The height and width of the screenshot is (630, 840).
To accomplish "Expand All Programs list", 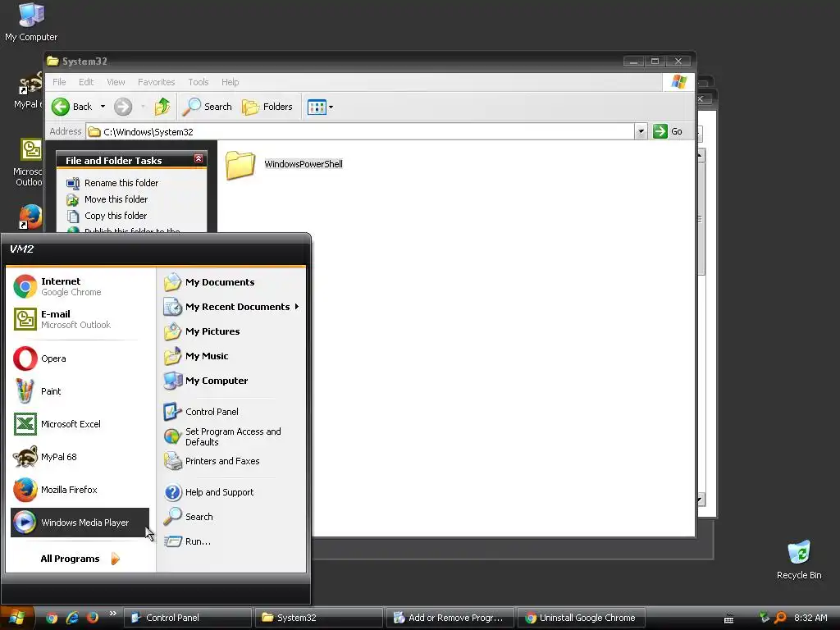I will [80, 559].
